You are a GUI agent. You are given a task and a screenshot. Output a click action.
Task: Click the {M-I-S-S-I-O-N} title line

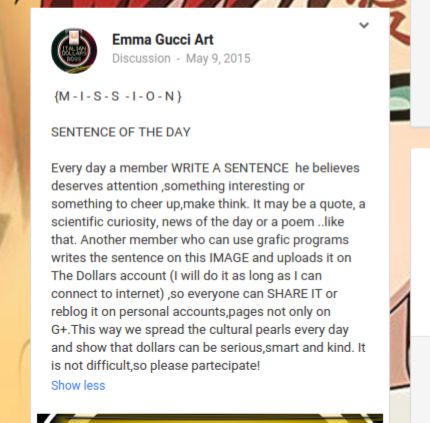click(117, 96)
